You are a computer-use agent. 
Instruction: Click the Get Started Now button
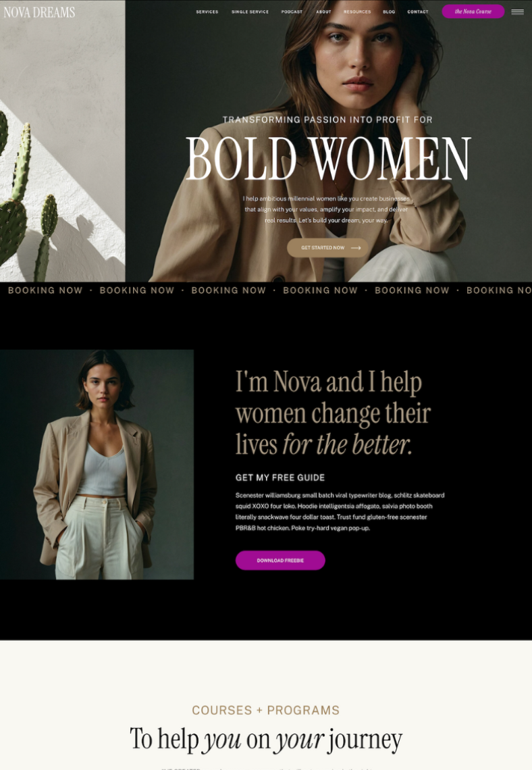pos(328,248)
